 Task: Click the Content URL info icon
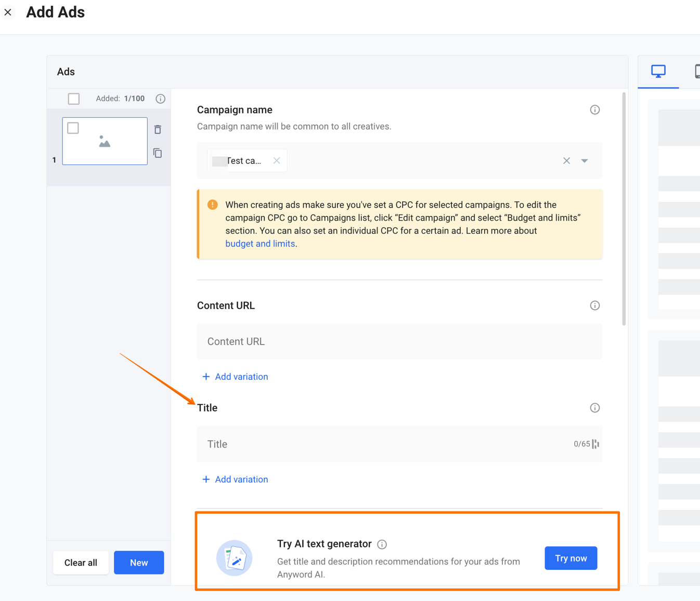point(594,305)
